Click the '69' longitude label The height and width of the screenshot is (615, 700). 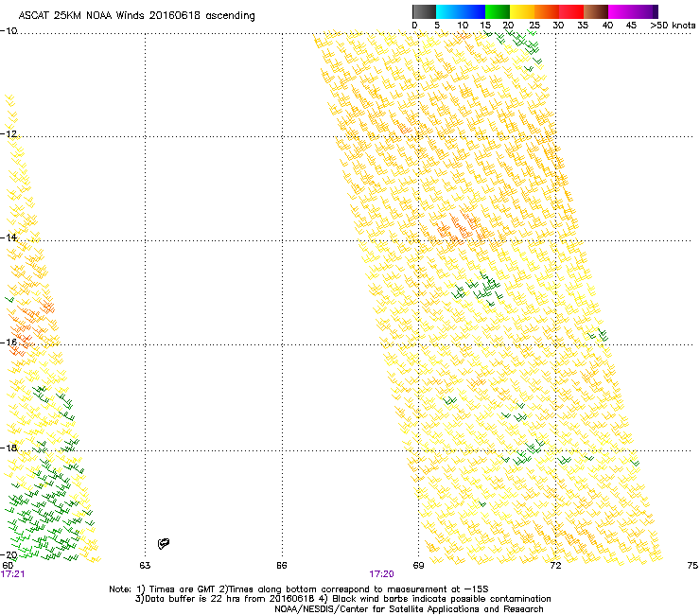[x=418, y=566]
